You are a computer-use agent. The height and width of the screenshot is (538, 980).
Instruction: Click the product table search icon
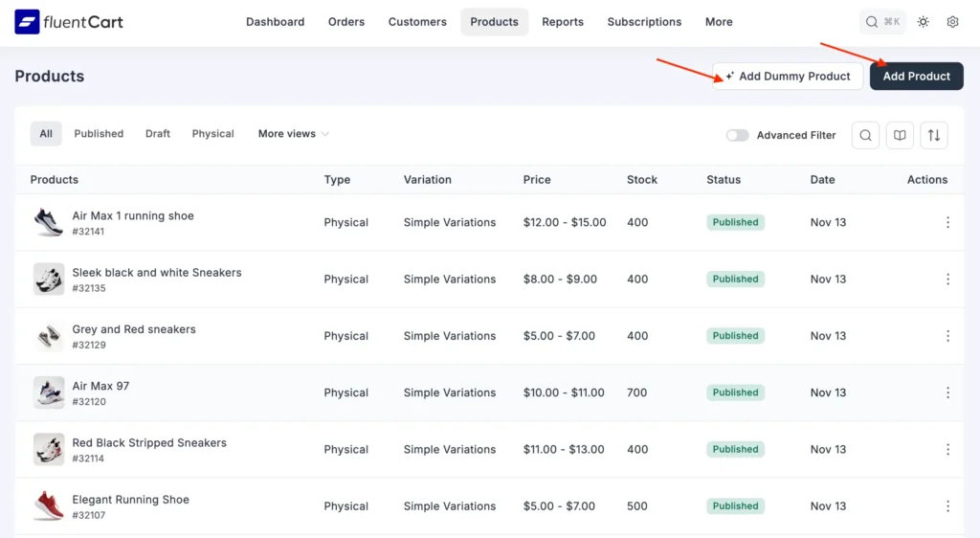pos(865,135)
